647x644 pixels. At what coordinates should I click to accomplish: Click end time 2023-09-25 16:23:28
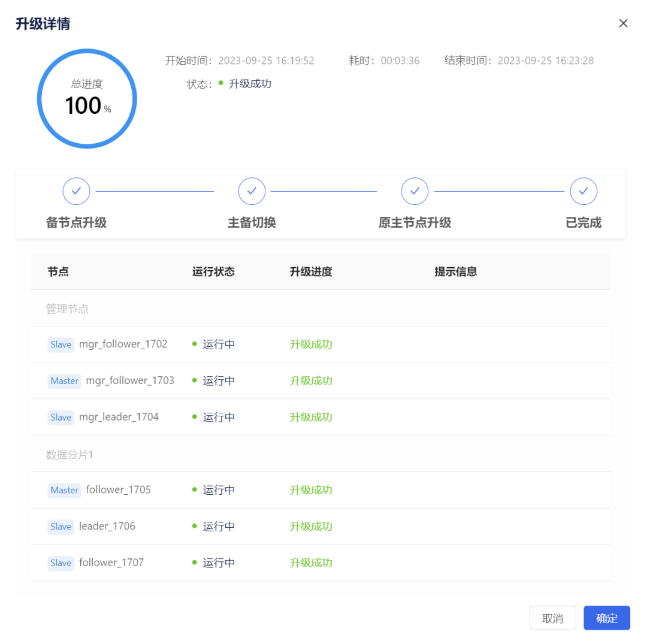click(x=546, y=61)
